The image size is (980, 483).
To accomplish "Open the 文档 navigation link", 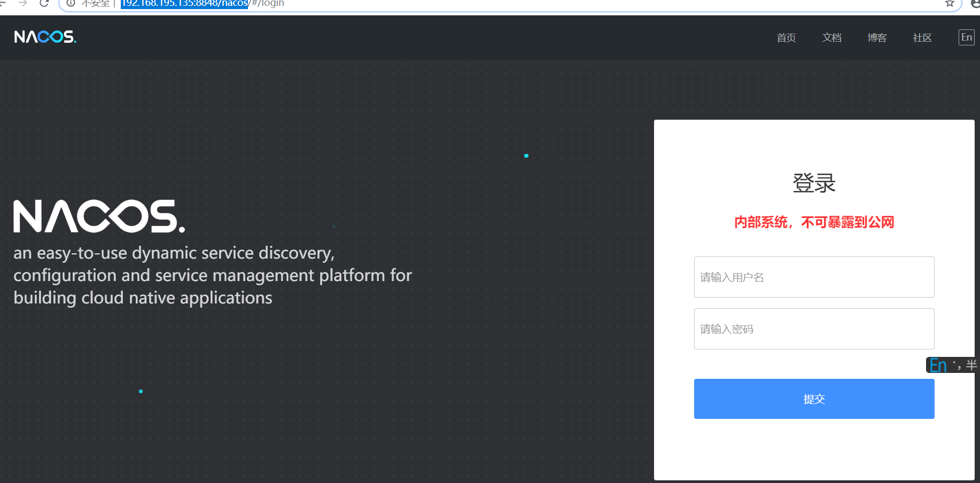I will tap(831, 37).
